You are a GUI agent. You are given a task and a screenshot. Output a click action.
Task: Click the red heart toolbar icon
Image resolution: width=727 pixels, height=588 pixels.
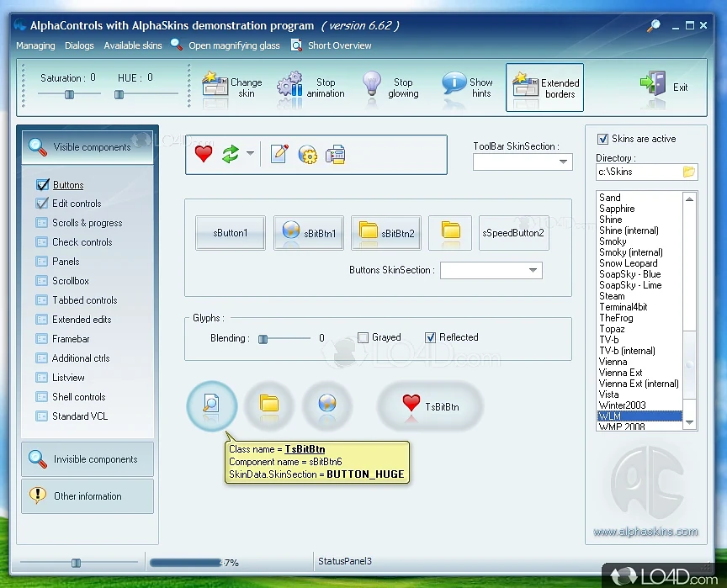point(204,154)
